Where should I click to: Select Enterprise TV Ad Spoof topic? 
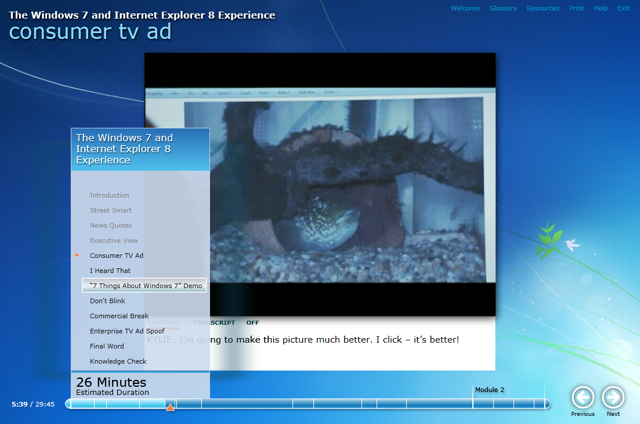click(x=127, y=331)
